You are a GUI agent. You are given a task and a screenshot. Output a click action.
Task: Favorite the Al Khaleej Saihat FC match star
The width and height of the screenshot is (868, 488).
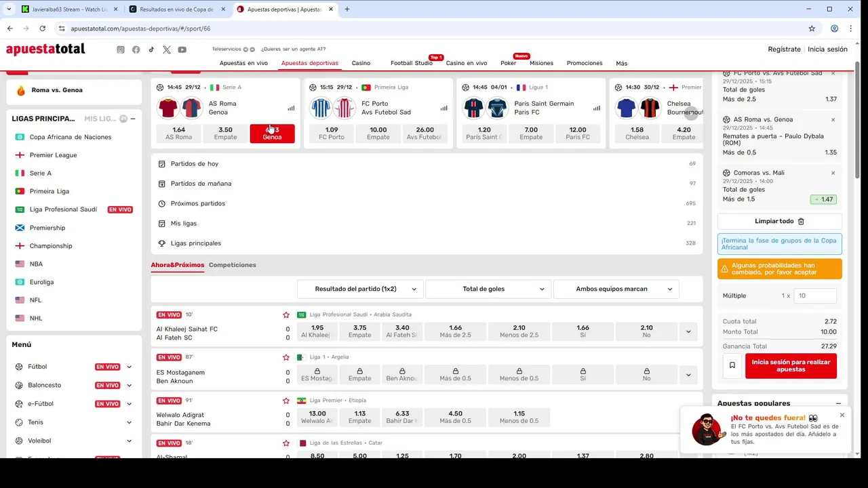(286, 314)
